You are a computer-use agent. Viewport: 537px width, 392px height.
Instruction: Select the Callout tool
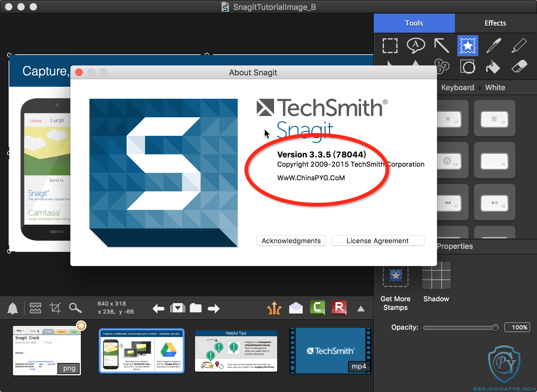click(x=416, y=46)
